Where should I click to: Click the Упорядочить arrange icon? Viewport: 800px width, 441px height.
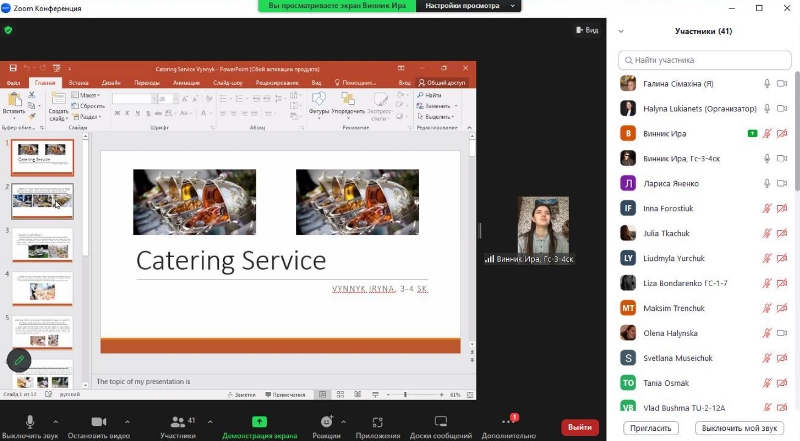click(348, 99)
